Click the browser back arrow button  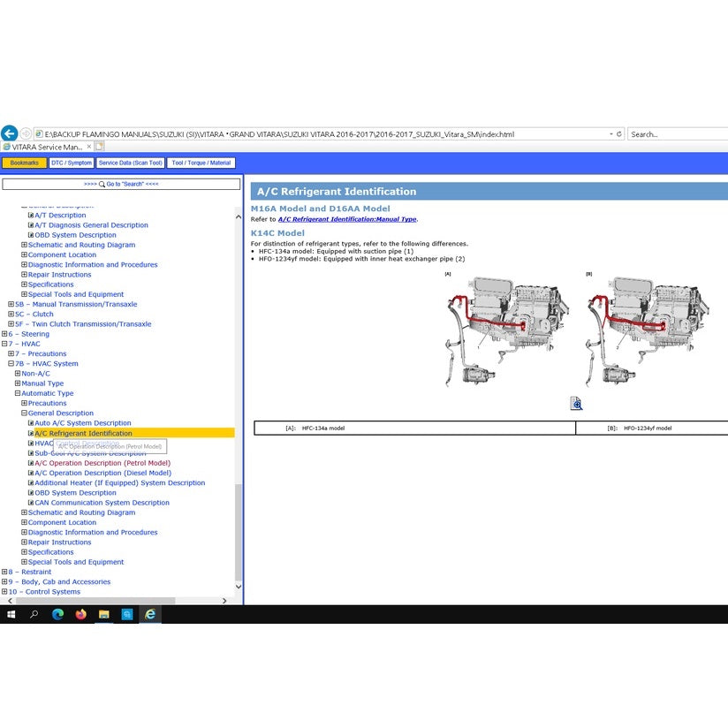(10, 134)
